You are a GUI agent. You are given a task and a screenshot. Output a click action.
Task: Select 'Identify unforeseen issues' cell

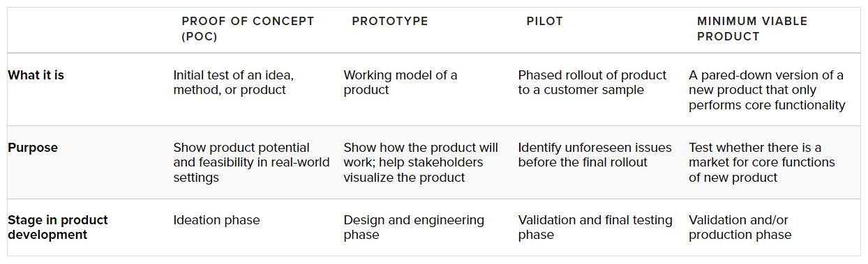[595, 155]
